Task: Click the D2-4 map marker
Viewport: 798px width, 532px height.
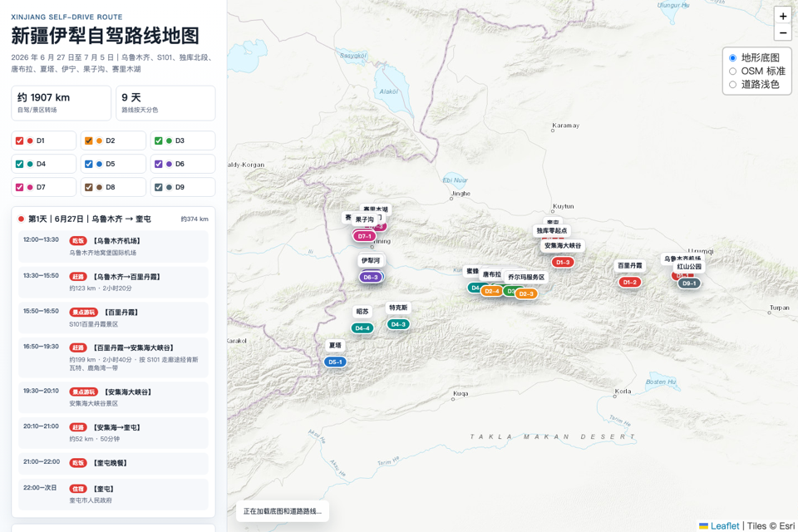Action: tap(491, 291)
